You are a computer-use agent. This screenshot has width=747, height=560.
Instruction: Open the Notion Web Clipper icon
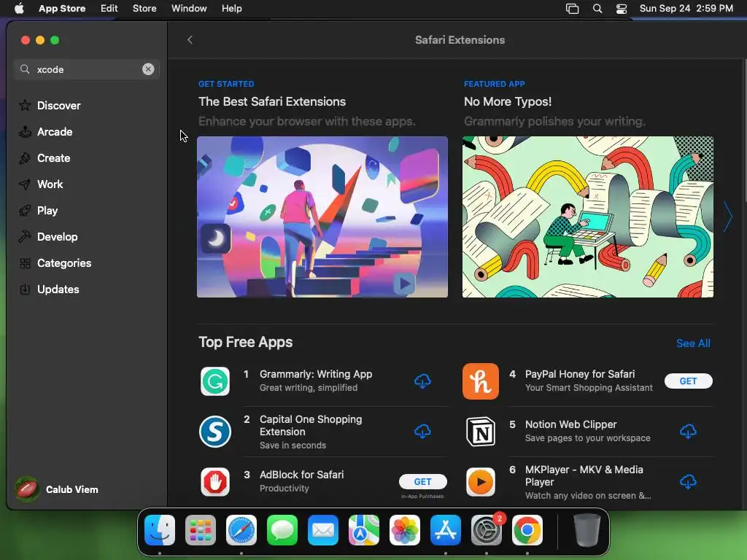point(480,432)
